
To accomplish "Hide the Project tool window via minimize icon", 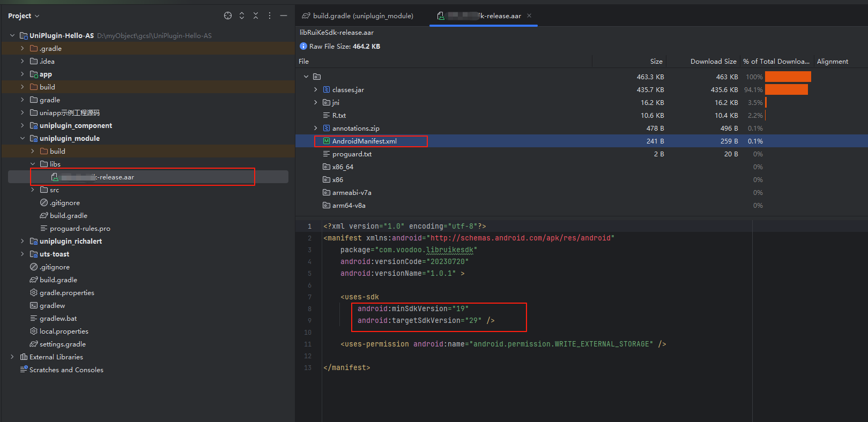I will 284,16.
